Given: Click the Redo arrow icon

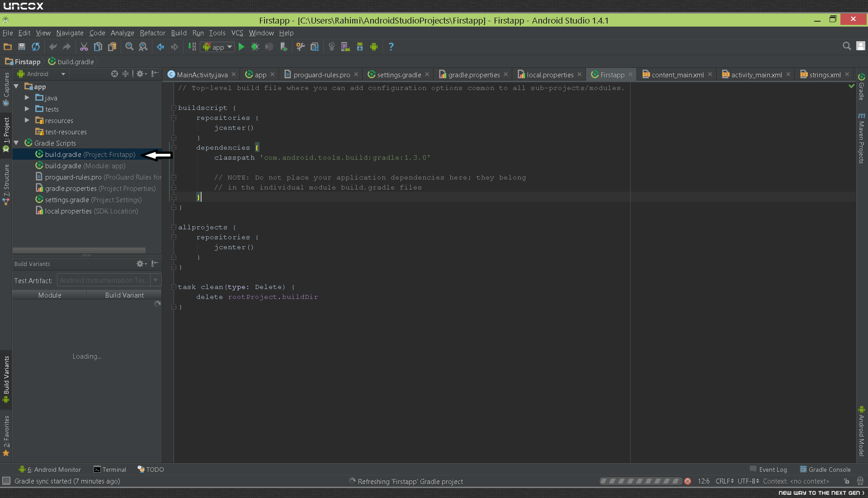Looking at the screenshot, I should tap(67, 47).
